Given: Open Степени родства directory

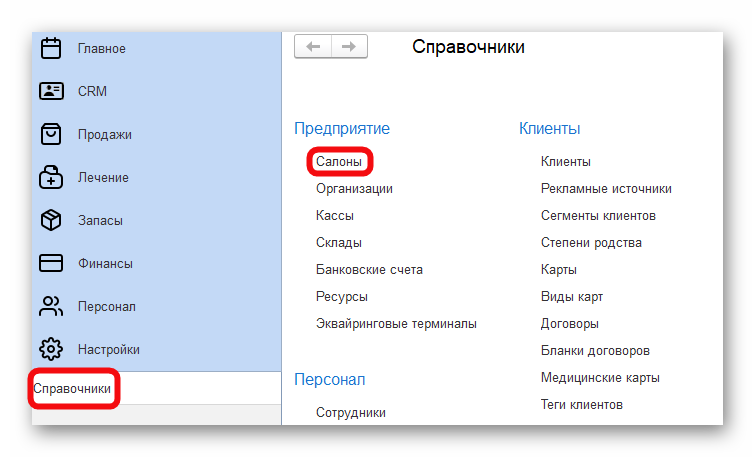Looking at the screenshot, I should click(x=591, y=243).
